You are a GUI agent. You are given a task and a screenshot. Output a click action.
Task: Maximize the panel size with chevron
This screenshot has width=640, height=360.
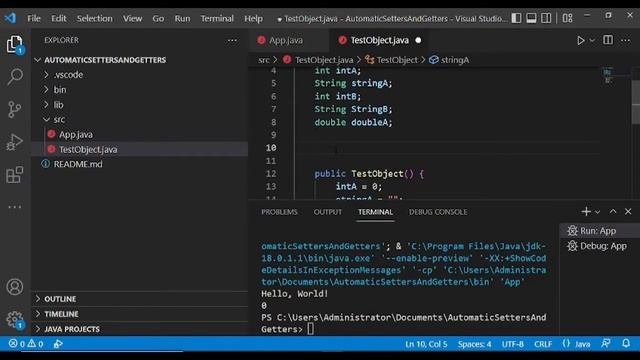tap(613, 211)
